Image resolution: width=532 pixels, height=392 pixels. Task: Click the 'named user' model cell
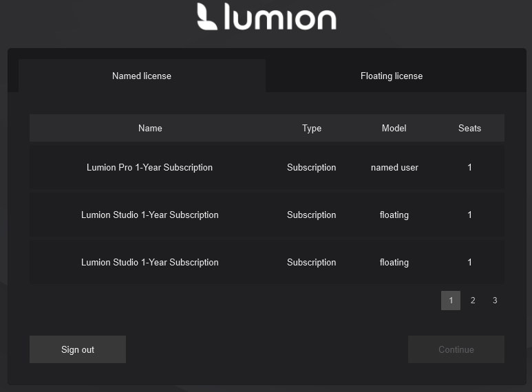click(x=394, y=167)
